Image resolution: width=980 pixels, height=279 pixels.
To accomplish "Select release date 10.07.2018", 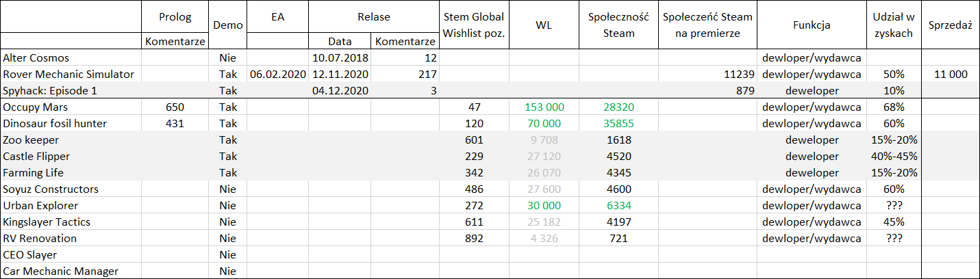I will 340,58.
